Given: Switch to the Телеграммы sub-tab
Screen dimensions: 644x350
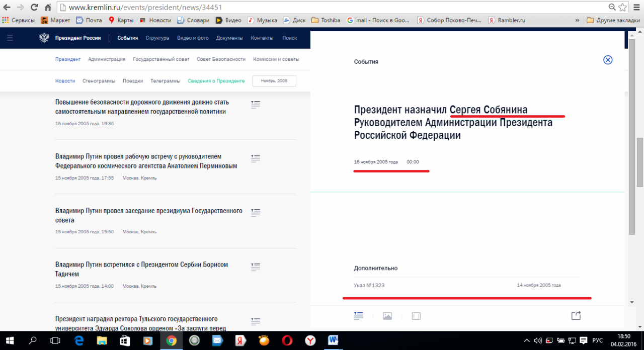Looking at the screenshot, I should (165, 80).
